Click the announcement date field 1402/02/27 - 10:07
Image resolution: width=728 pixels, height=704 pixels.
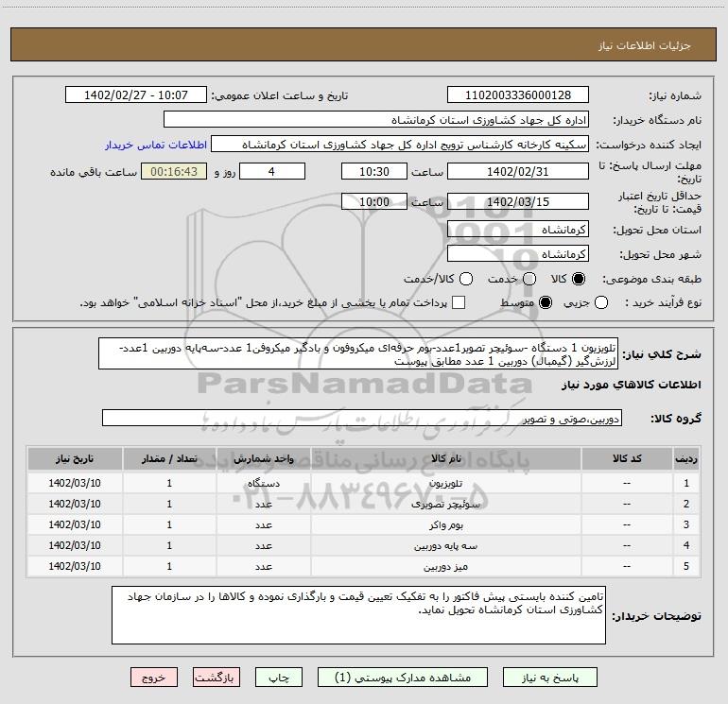[136, 95]
